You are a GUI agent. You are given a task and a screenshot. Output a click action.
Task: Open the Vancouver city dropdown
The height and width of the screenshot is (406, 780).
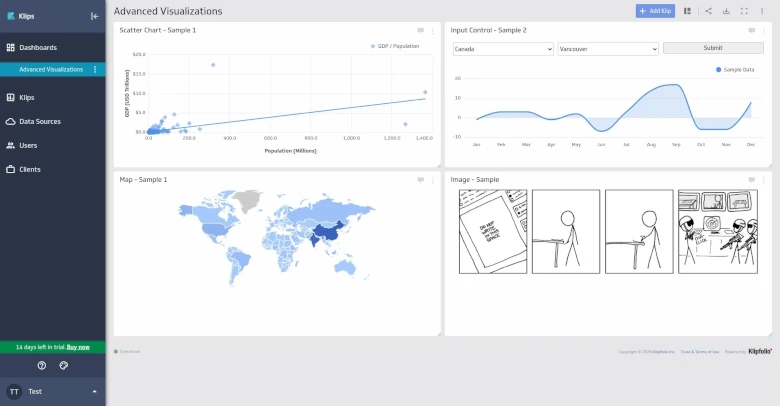pos(607,48)
